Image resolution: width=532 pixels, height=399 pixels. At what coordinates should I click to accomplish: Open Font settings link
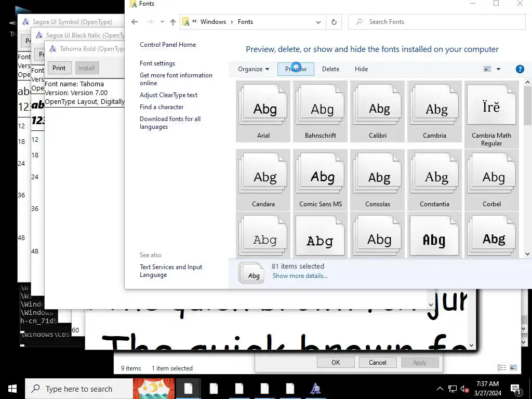pyautogui.click(x=157, y=63)
